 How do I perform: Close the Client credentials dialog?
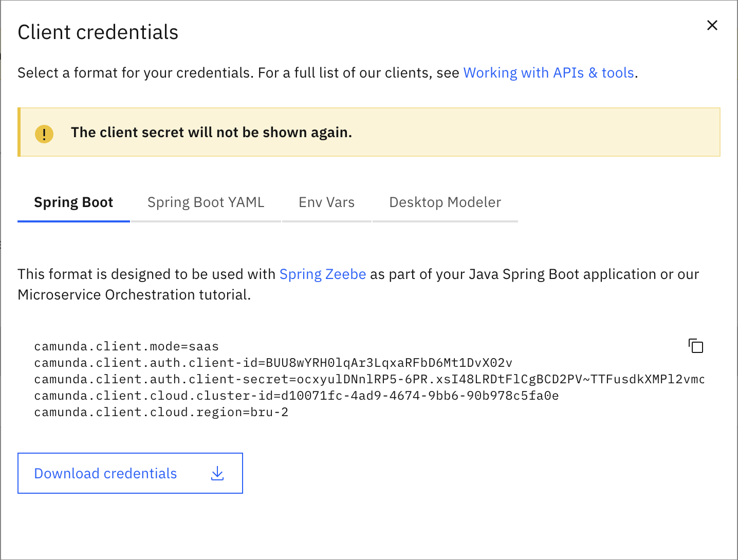pos(712,25)
